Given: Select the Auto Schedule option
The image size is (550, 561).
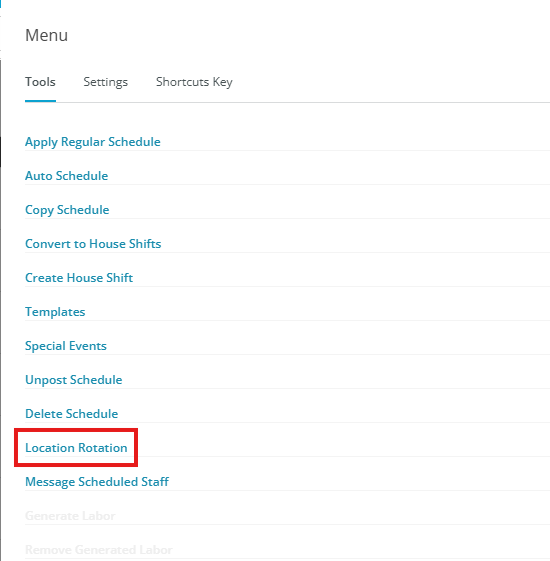Looking at the screenshot, I should (67, 176).
